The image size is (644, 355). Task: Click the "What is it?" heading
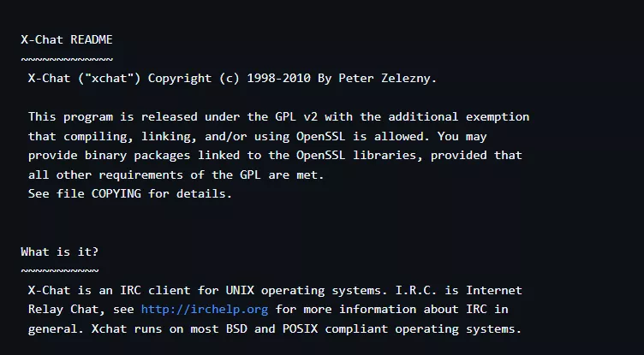(x=60, y=251)
